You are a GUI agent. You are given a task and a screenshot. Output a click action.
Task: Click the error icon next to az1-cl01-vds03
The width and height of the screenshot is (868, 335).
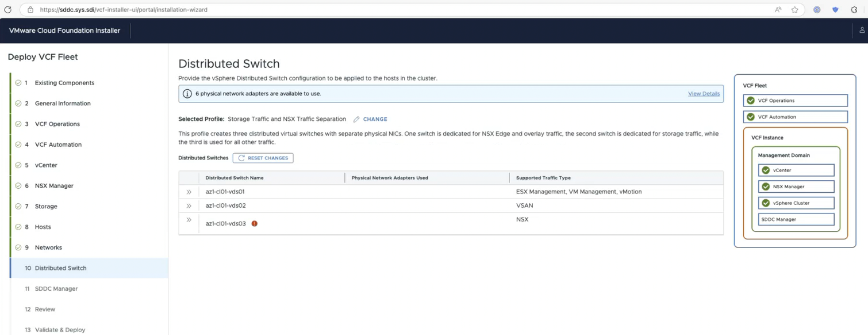coord(254,223)
